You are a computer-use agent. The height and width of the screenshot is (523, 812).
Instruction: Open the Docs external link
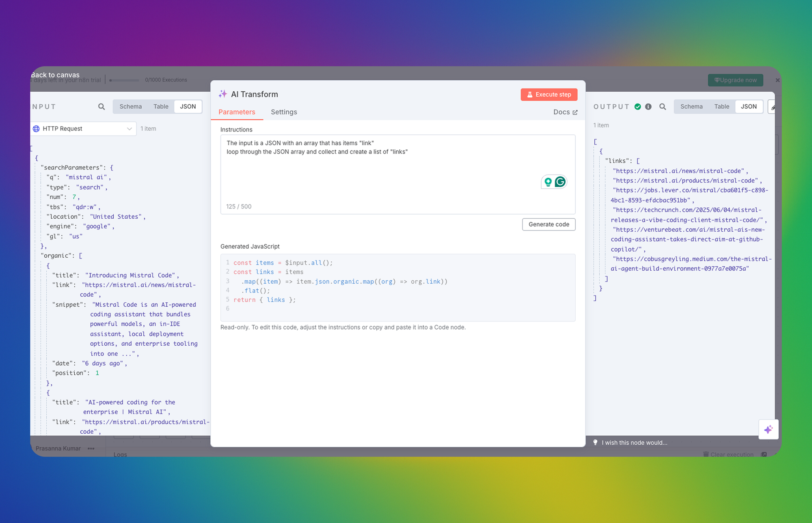(565, 112)
